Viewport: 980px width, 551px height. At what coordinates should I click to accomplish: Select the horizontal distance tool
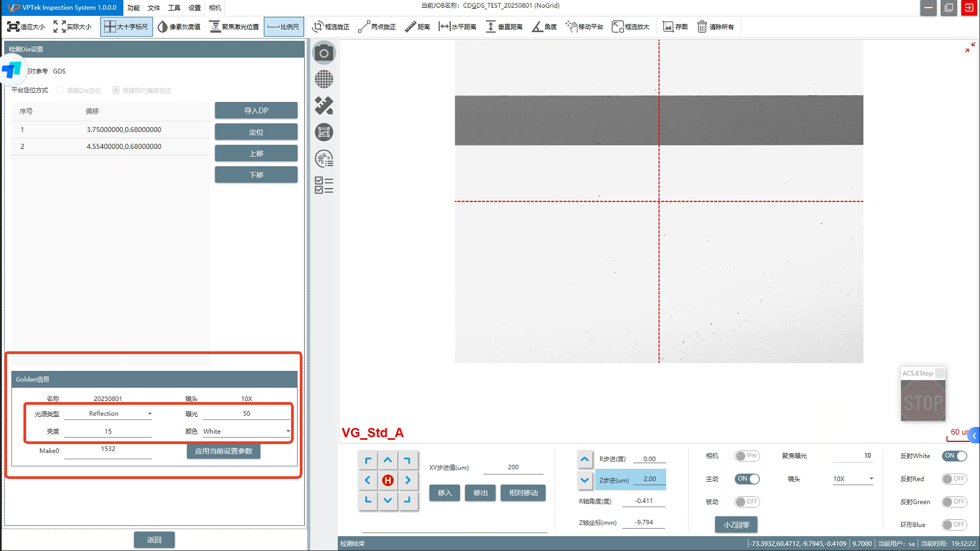[x=457, y=27]
